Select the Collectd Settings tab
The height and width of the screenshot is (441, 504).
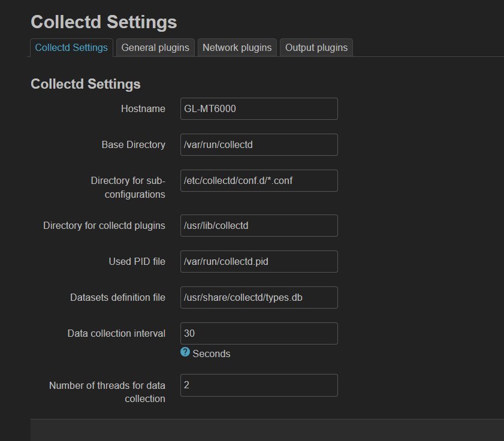coord(71,47)
